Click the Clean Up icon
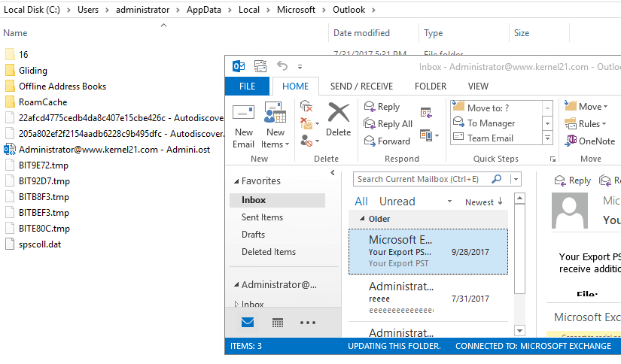The height and width of the screenshot is (364, 621). pos(306,123)
